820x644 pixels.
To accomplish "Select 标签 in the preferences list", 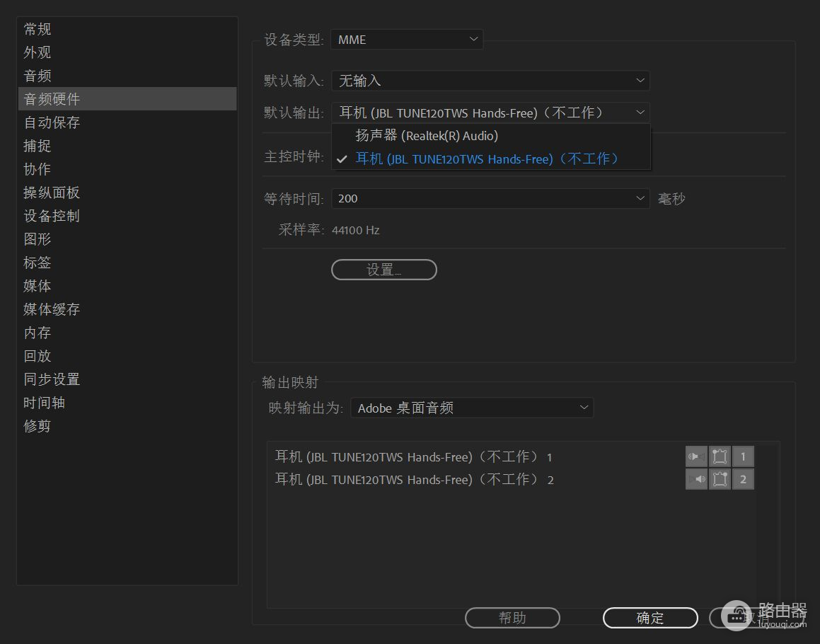I will coord(127,263).
